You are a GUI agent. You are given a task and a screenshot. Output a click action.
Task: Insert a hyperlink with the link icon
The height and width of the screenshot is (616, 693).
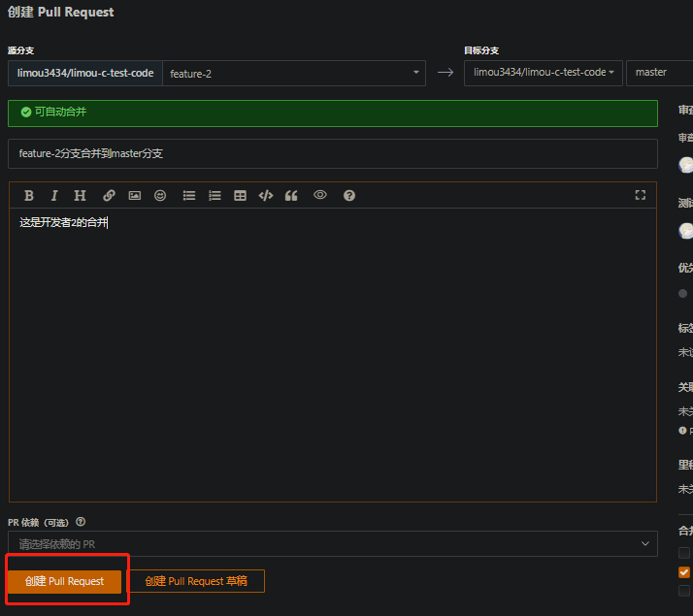pyautogui.click(x=109, y=195)
